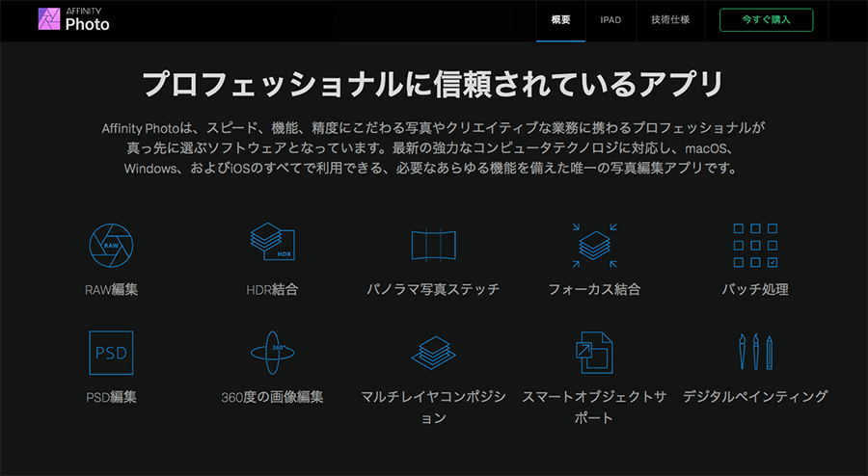Open the 技術仕様 tab
Screen dimensions: 868x476
[x=670, y=20]
